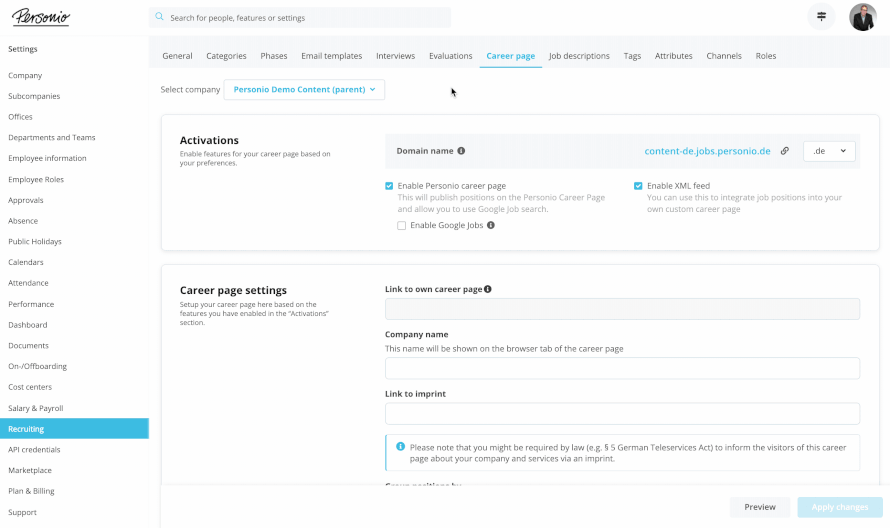The width and height of the screenshot is (890, 528).
Task: Uncheck Enable XML feed
Action: [x=638, y=186]
